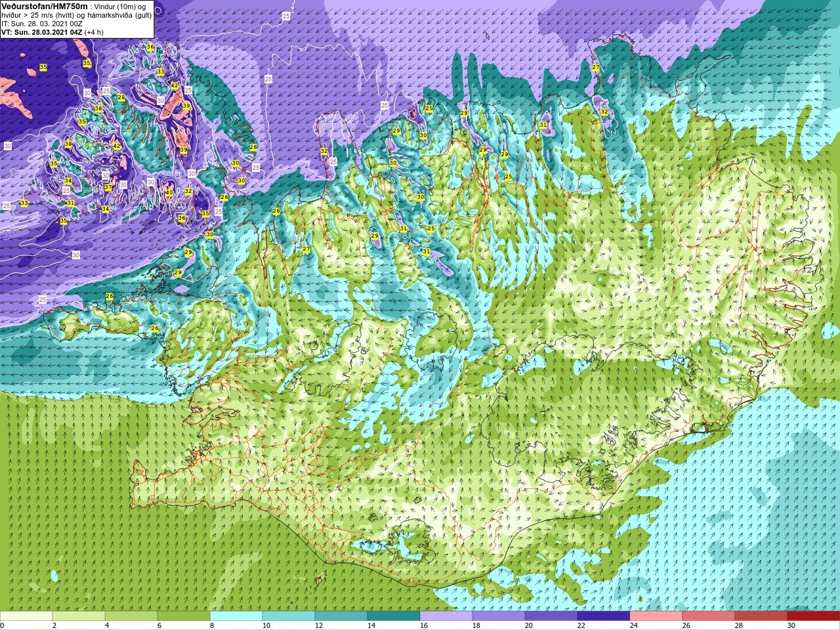The image size is (840, 630).
Task: Click the 24–26 light pink legend swatch
Action: click(x=656, y=616)
